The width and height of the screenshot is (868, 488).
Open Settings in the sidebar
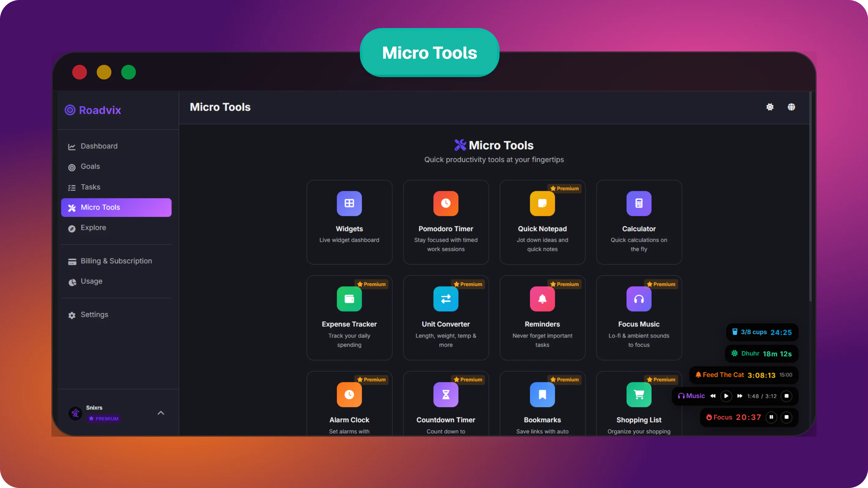point(116,315)
